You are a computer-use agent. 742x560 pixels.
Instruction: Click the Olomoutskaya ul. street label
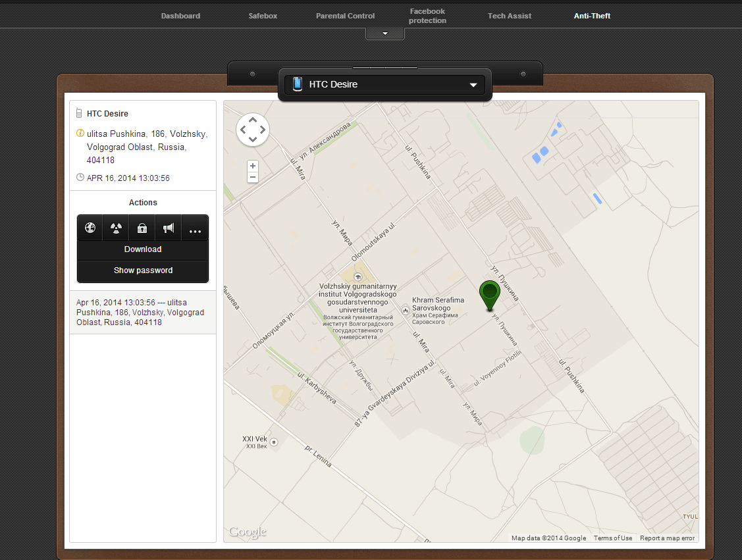tap(373, 242)
